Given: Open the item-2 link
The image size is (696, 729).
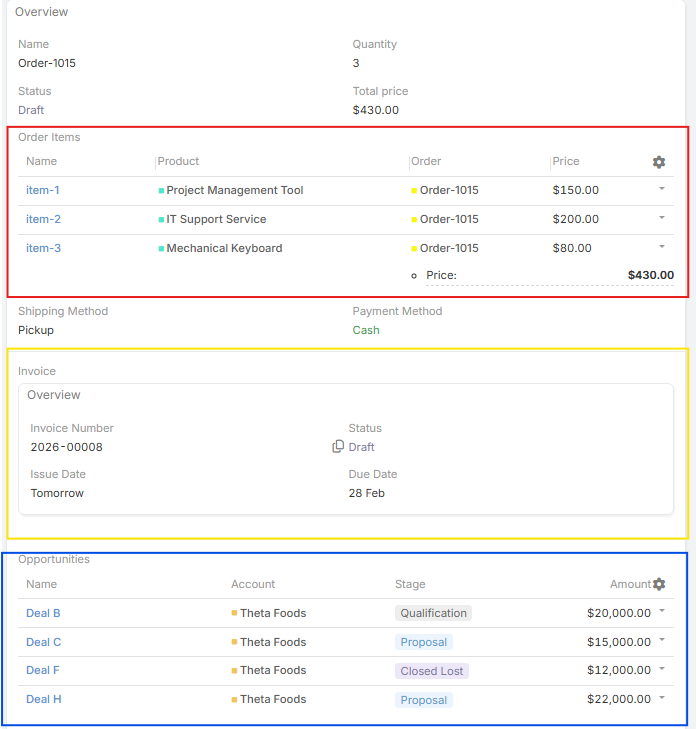Looking at the screenshot, I should [43, 219].
